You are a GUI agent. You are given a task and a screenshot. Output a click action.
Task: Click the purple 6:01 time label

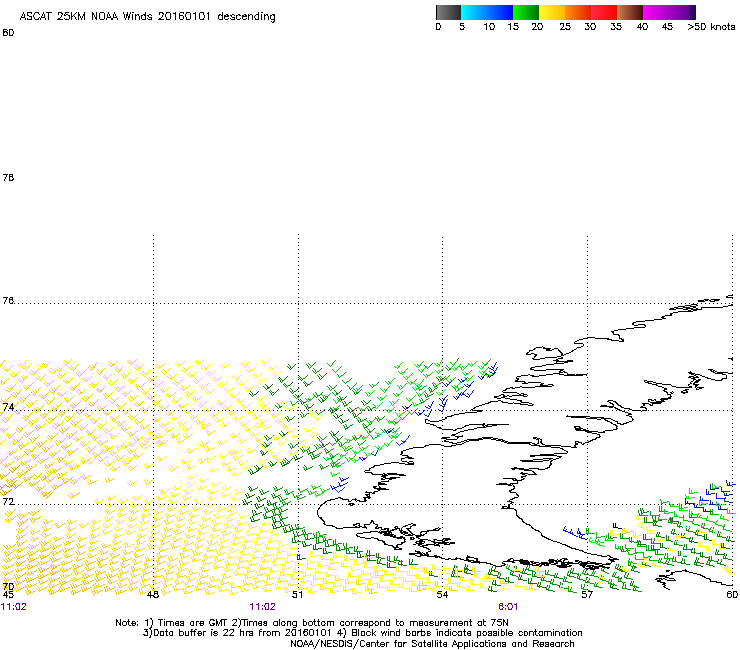[508, 607]
